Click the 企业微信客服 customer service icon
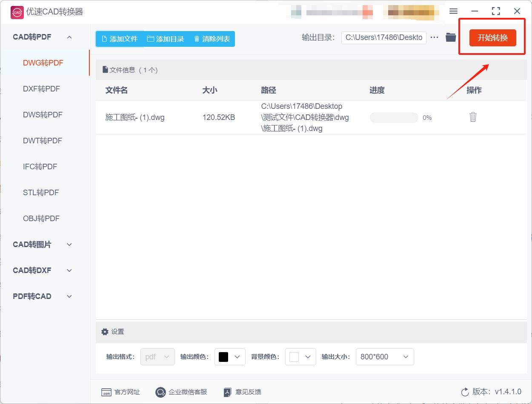 coord(160,392)
